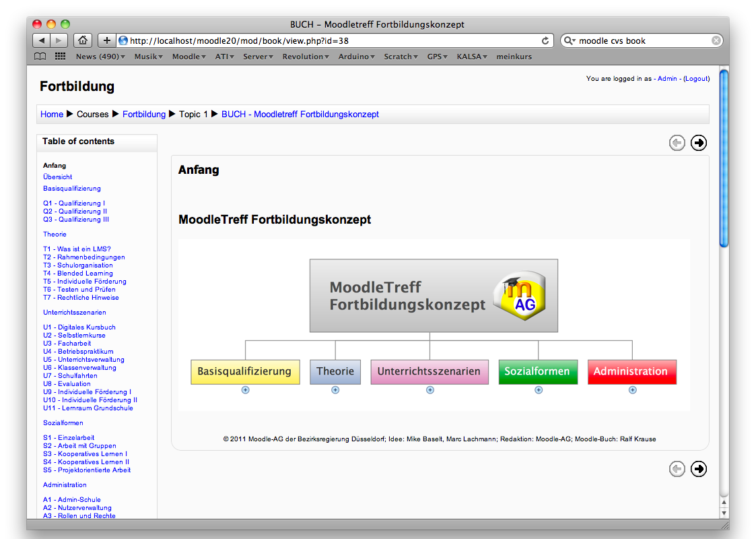Open the Revolution bookmarks folder
Viewport: 756px width, 539px height.
[x=306, y=57]
